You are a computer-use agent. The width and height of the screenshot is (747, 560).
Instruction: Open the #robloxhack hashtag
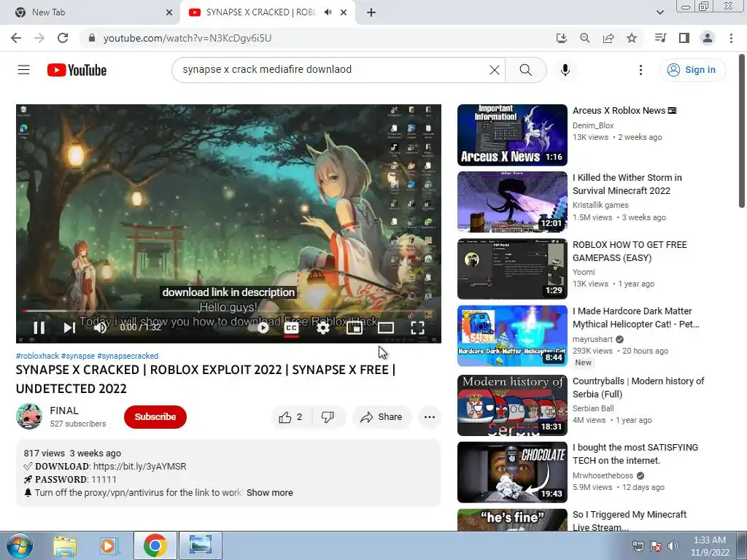click(x=37, y=356)
